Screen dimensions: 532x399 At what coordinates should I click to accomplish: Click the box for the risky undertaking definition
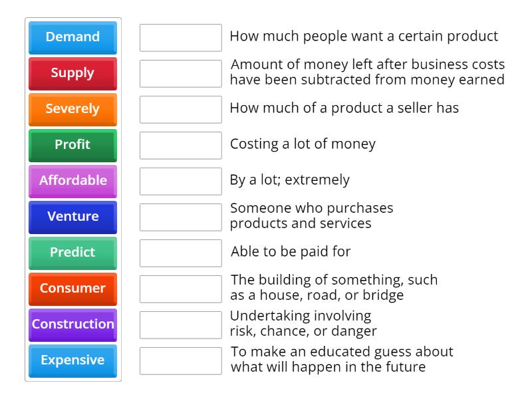coord(180,322)
